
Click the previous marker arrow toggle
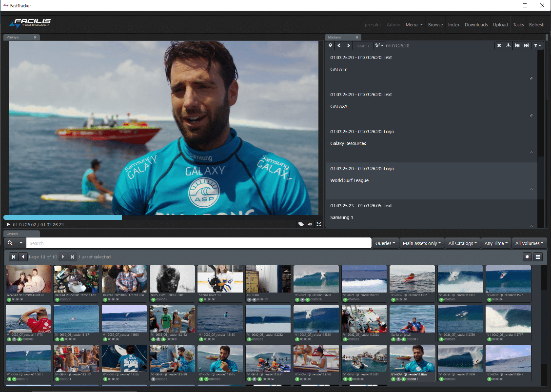(338, 45)
